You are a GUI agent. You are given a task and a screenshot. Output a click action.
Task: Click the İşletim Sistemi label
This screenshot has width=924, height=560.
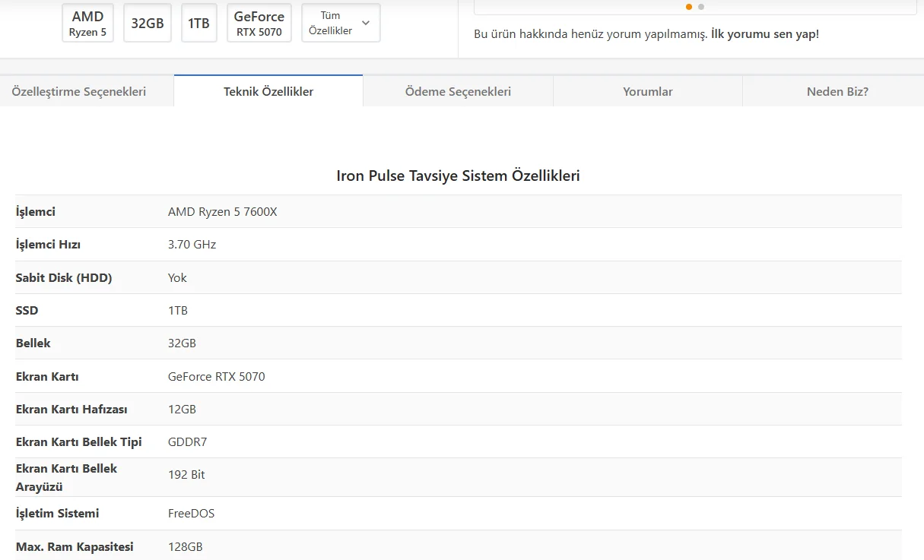coord(58,514)
